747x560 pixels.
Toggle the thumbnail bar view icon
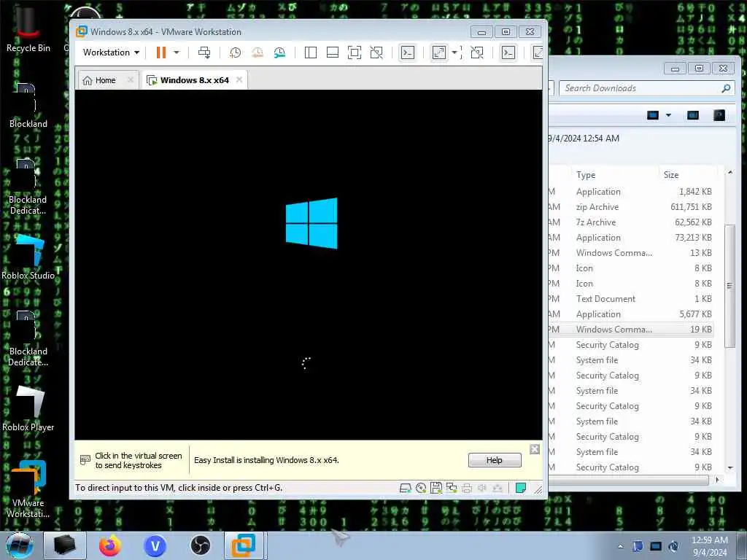tap(333, 52)
